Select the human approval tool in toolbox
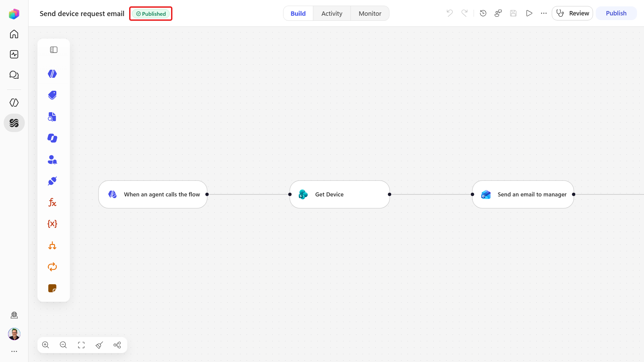Screen dimensions: 644x362 pyautogui.click(x=52, y=160)
